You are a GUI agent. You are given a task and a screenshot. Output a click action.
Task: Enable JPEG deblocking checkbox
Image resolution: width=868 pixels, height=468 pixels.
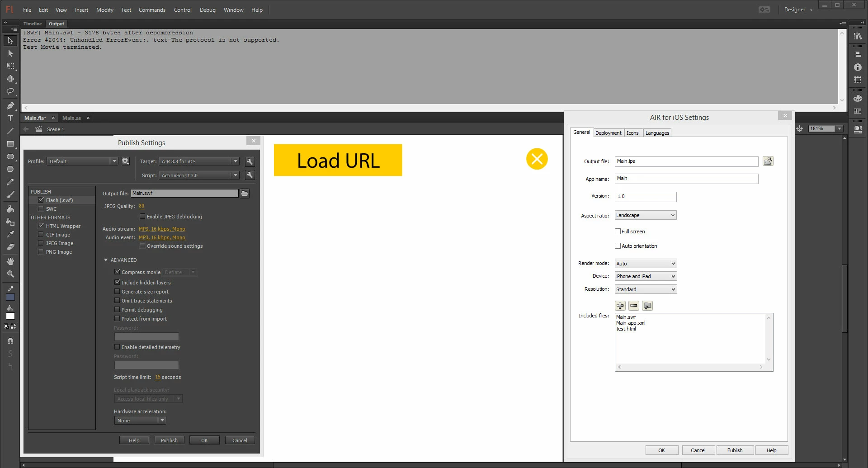142,216
